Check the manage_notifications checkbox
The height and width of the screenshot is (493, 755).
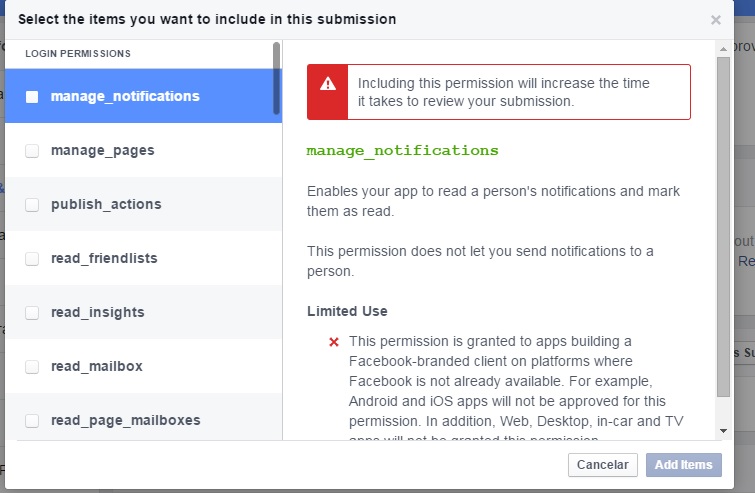(x=32, y=97)
